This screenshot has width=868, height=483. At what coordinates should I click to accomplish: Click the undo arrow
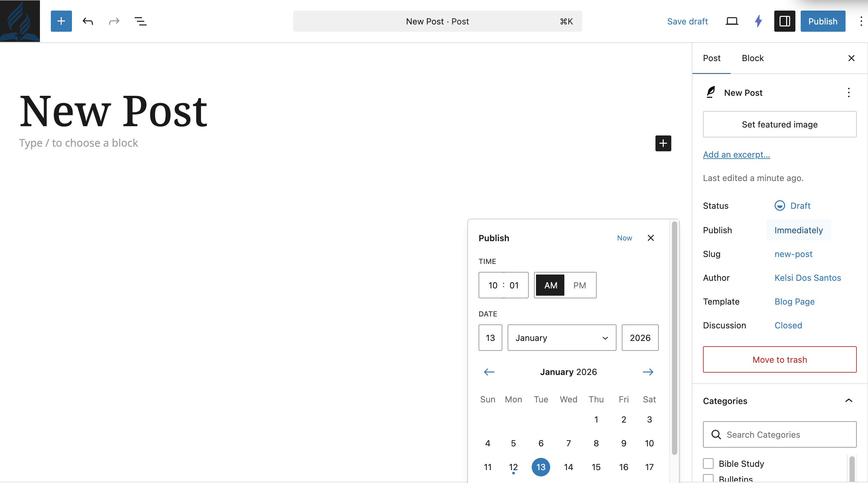87,21
